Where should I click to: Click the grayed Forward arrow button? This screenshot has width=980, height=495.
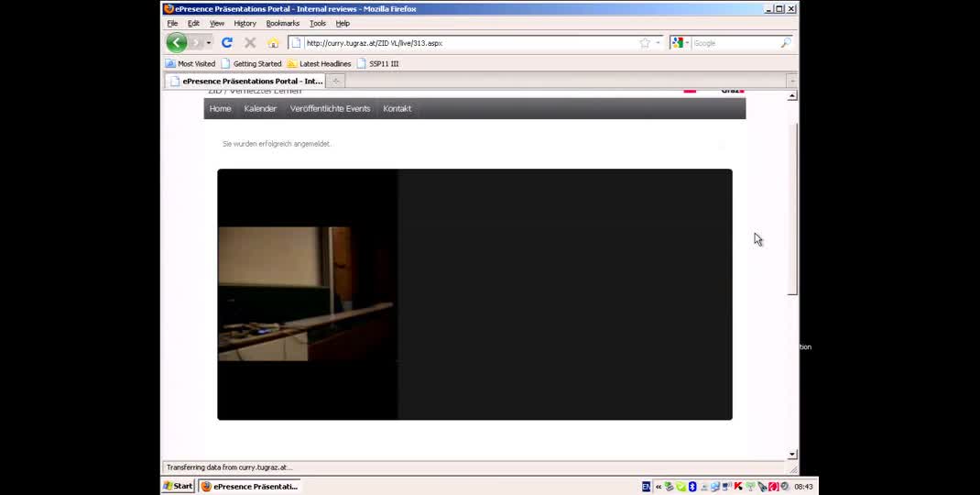[195, 42]
